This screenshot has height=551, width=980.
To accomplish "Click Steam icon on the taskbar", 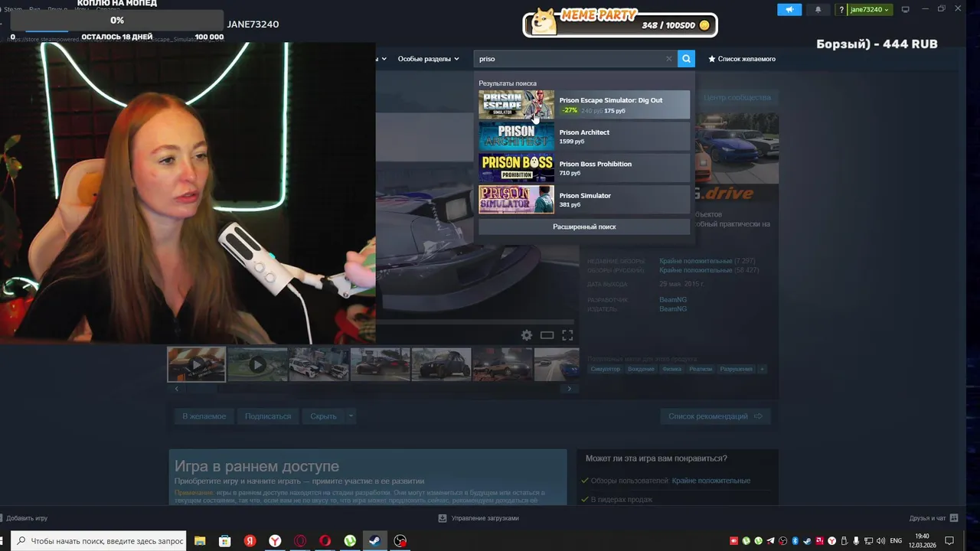I will pos(375,540).
